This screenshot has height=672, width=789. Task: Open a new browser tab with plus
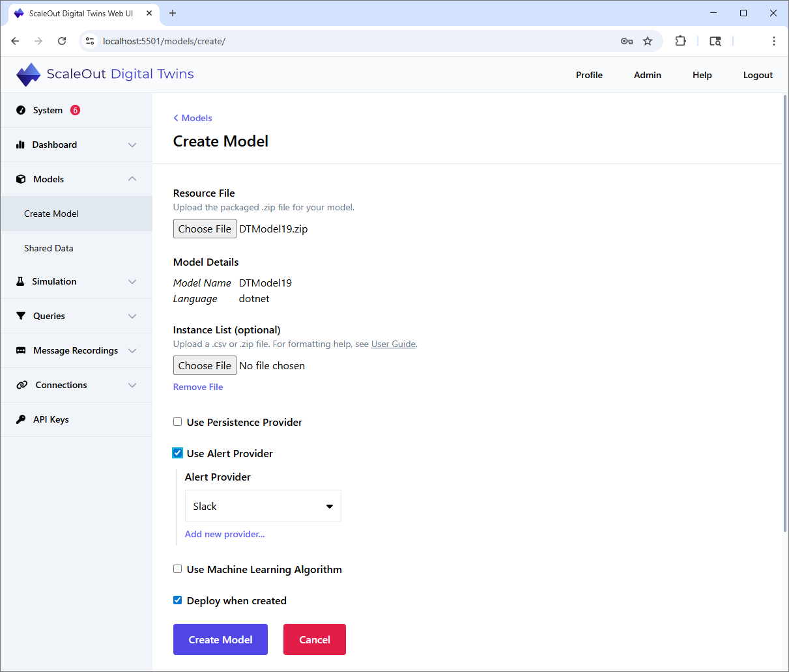click(173, 13)
